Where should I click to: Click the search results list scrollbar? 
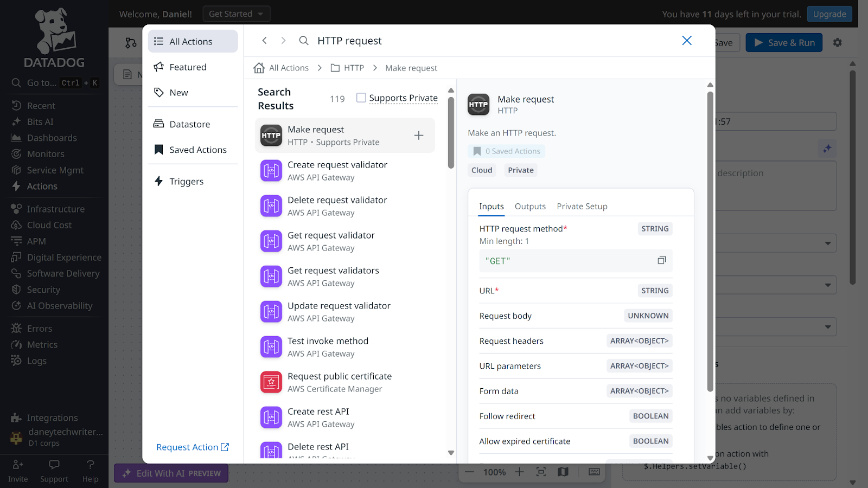pos(451,133)
